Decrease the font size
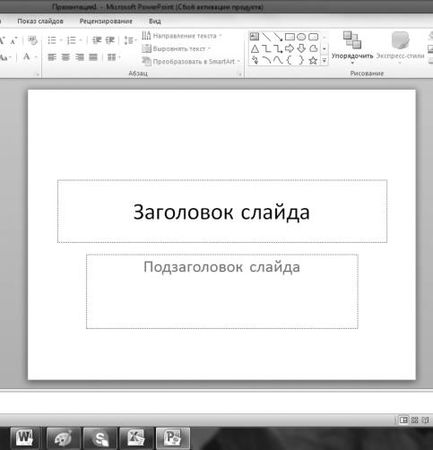 point(13,41)
